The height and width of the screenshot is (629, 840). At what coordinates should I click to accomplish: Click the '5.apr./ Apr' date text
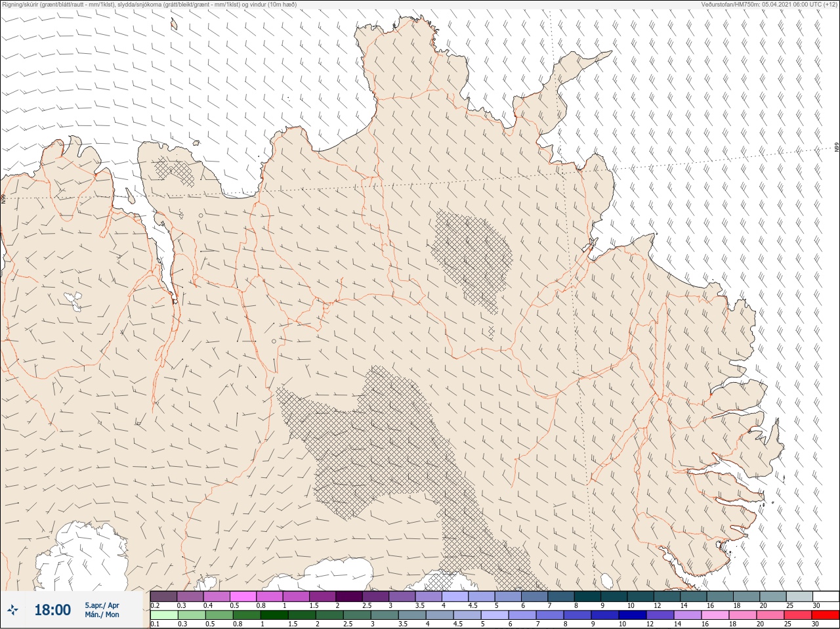(102, 605)
